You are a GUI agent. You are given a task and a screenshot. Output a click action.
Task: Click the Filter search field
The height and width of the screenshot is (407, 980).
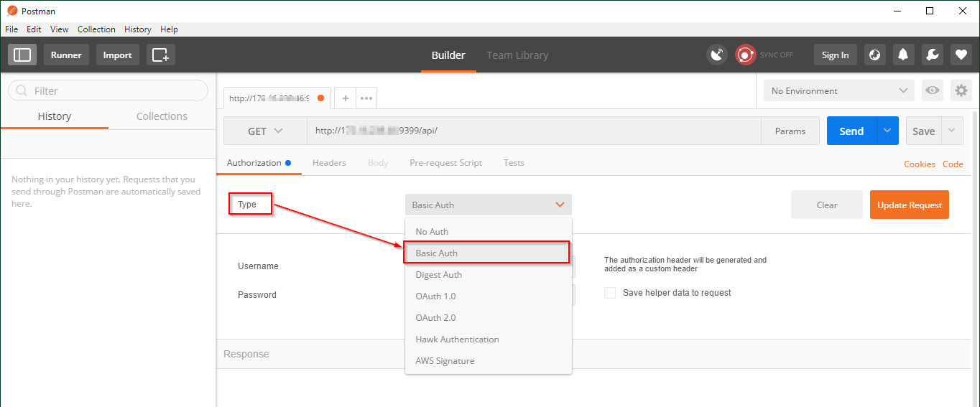click(108, 90)
